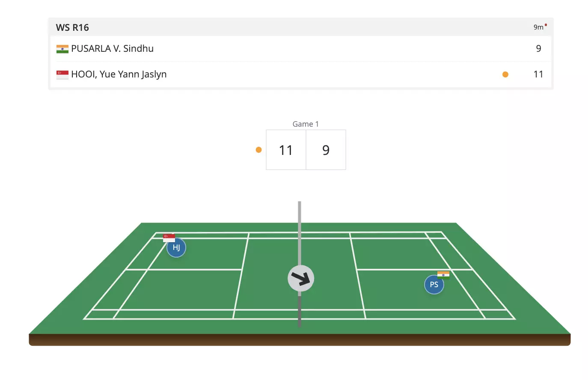The height and width of the screenshot is (380, 588).
Task: Click the HJ player marker on court
Action: (176, 248)
